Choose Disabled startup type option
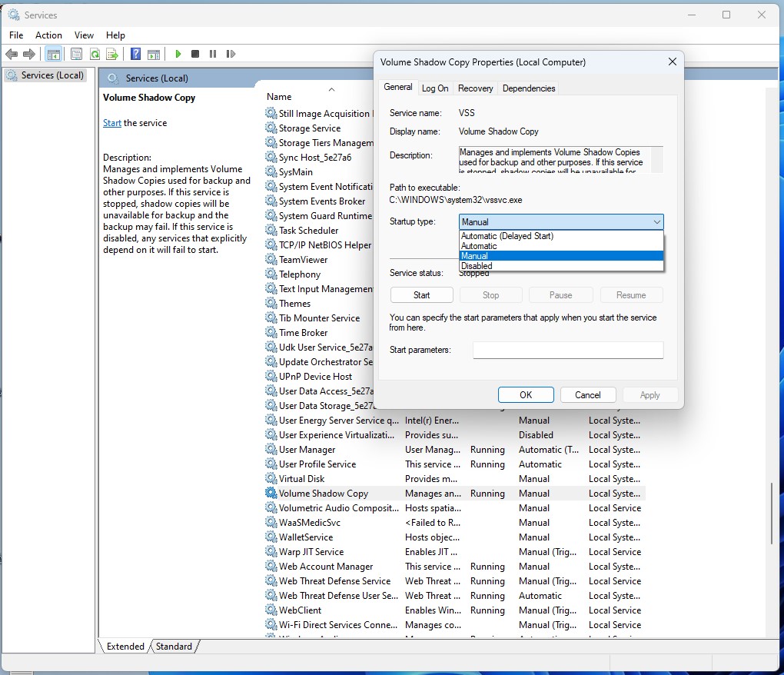This screenshot has height=675, width=784. click(561, 265)
